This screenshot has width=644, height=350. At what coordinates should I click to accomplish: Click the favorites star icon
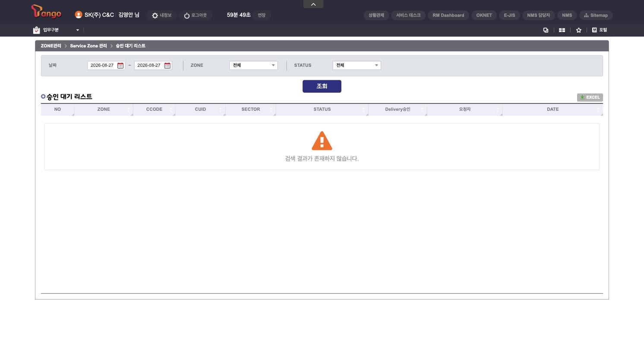tap(579, 30)
